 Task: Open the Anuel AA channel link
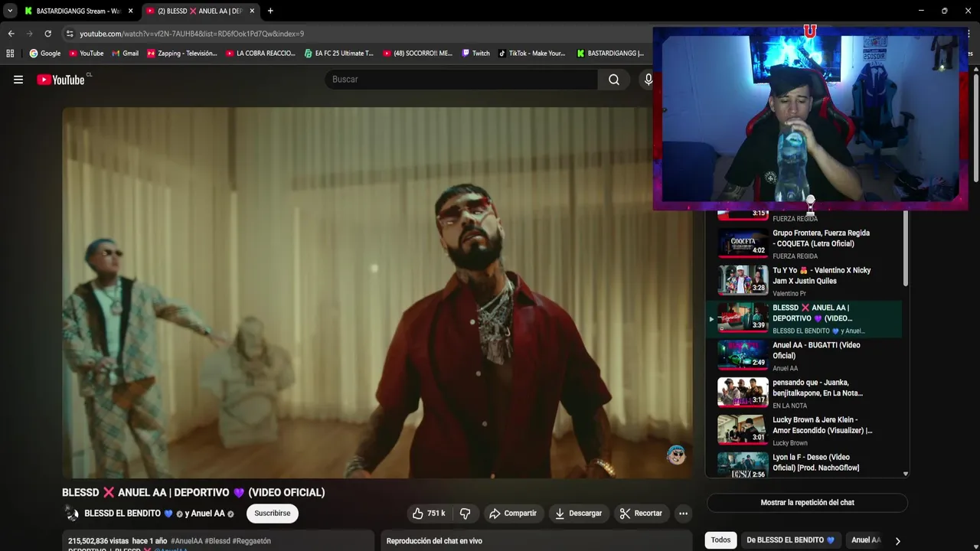click(x=208, y=514)
